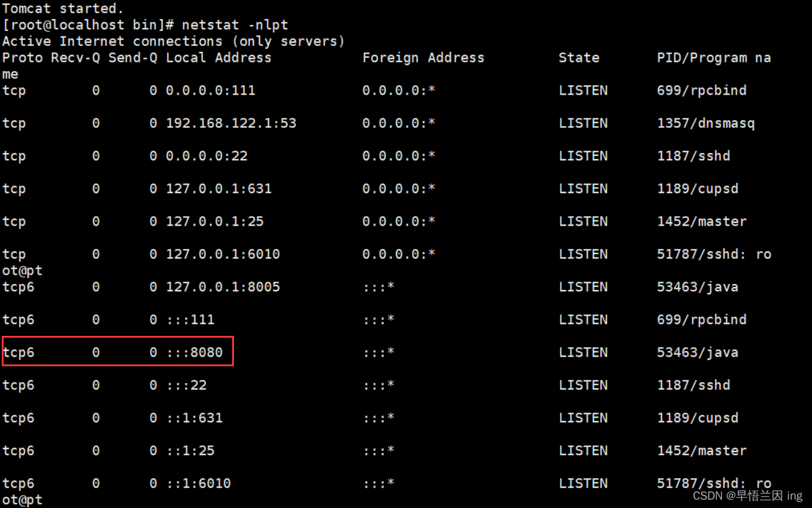Click the 'Active Internet connections (only servers)' line
This screenshot has width=812, height=508.
click(173, 42)
